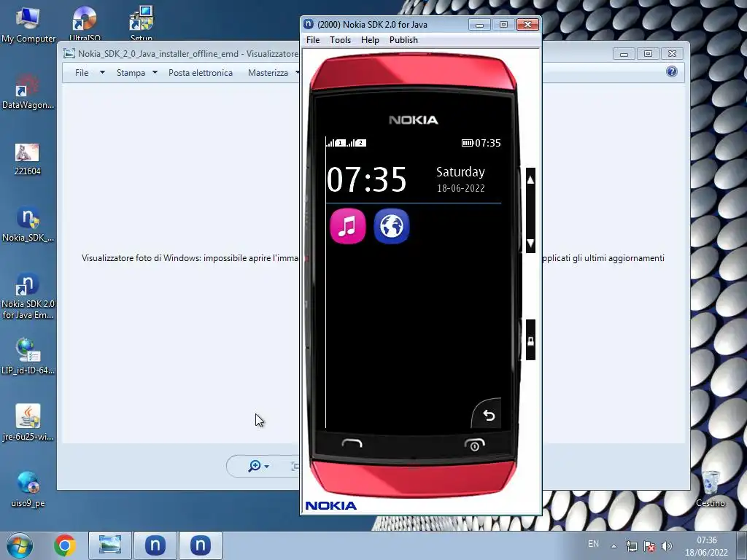Maximize the photo viewer window

648,54
